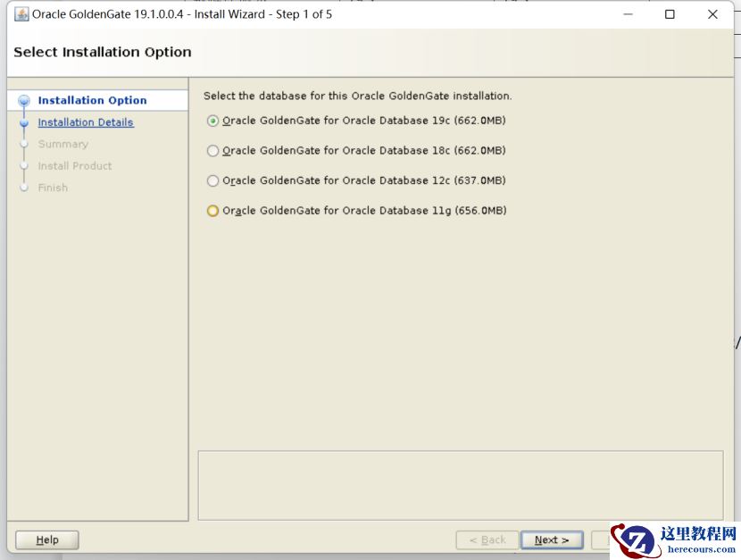Maximize the Install Wizard window
Screen dimensions: 741x560
[x=670, y=14]
